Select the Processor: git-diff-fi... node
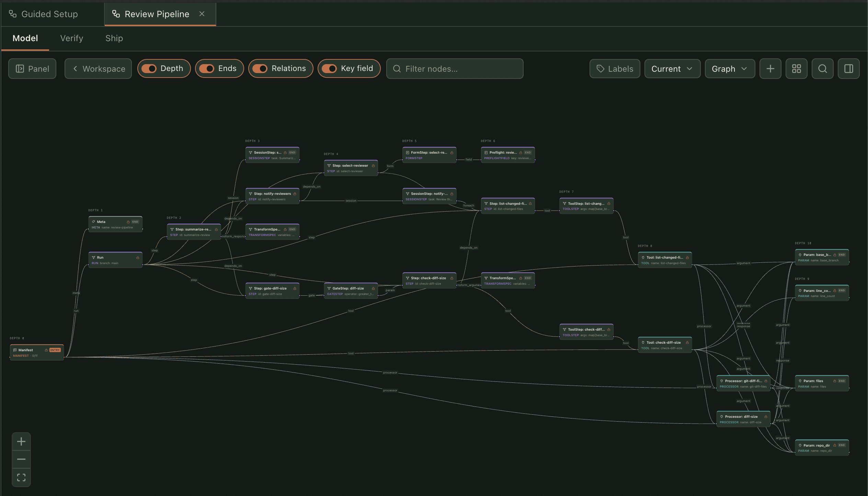868x496 pixels. 743,383
